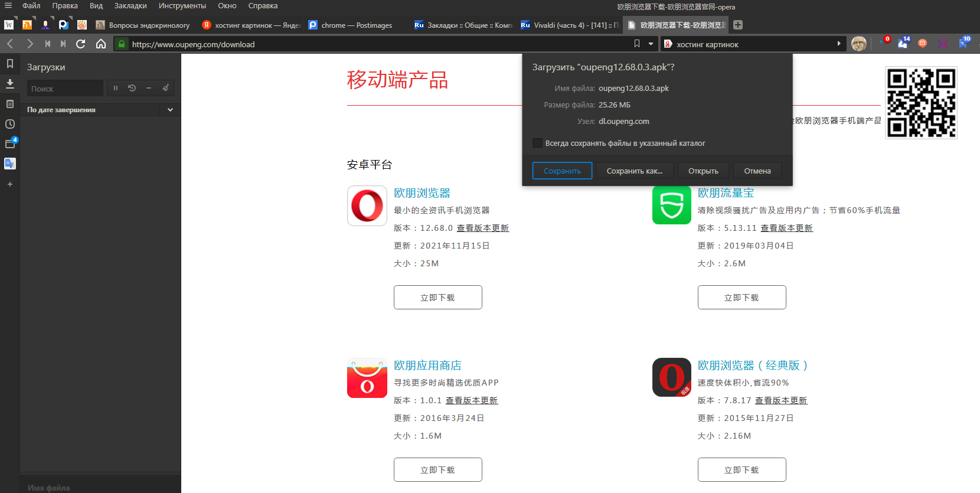Open the Правка menu

pyautogui.click(x=65, y=6)
